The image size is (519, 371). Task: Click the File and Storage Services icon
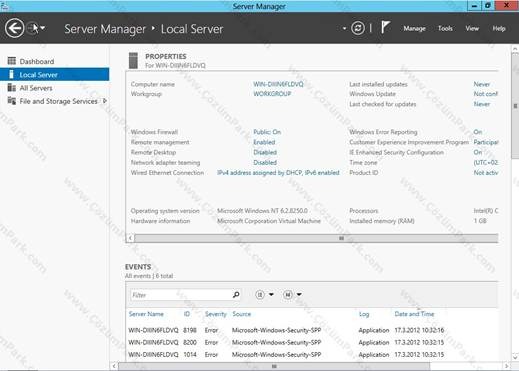[12, 100]
